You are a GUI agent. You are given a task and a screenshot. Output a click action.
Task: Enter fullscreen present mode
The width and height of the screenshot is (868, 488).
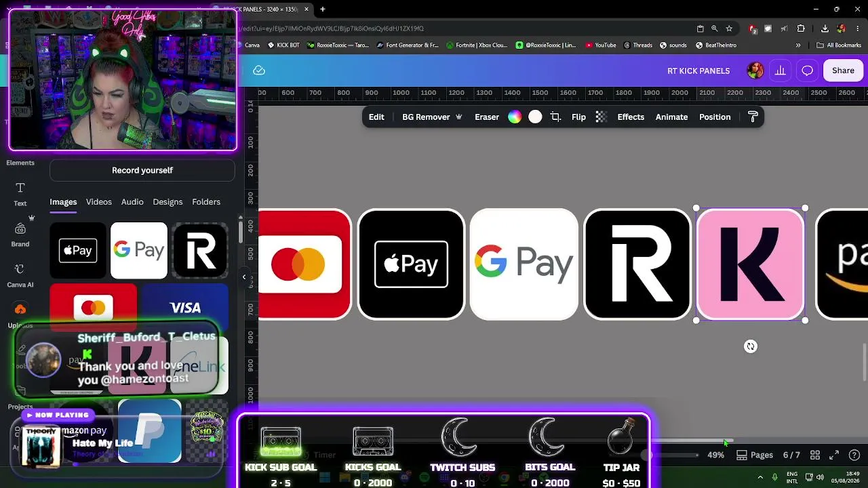(834, 455)
